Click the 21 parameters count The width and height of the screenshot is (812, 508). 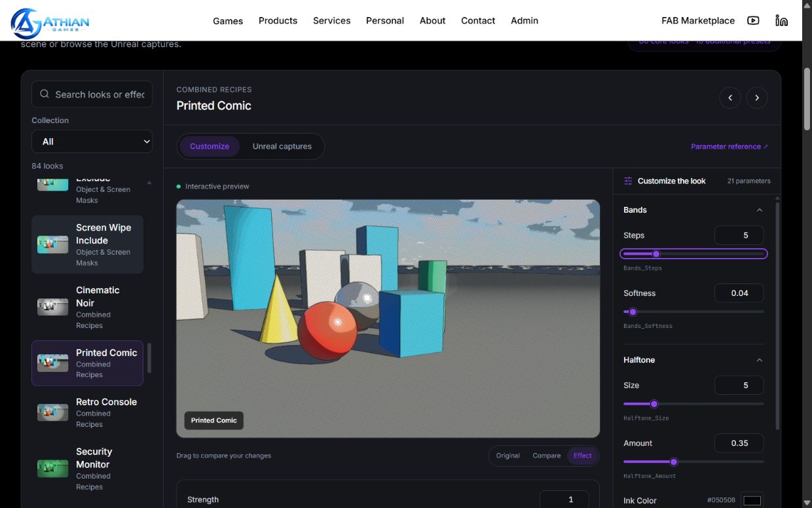tap(748, 181)
